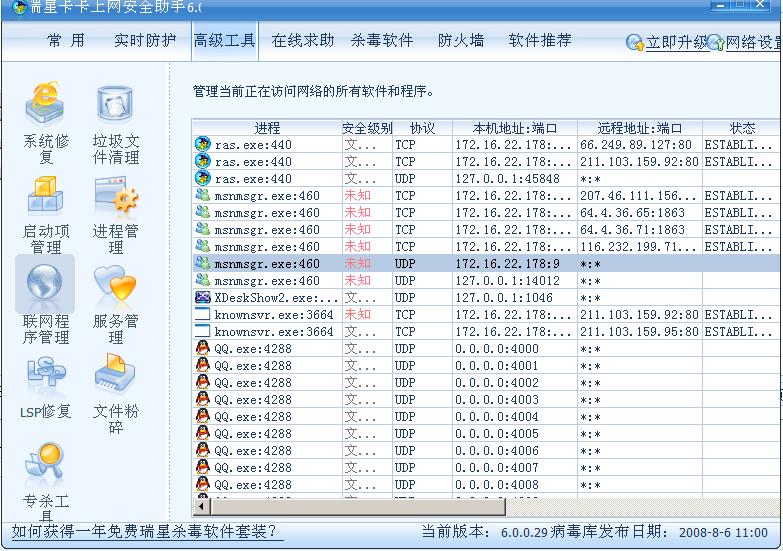Image resolution: width=783 pixels, height=551 pixels.
Task: Sort by 本机地址:端口 column header
Action: 515,128
